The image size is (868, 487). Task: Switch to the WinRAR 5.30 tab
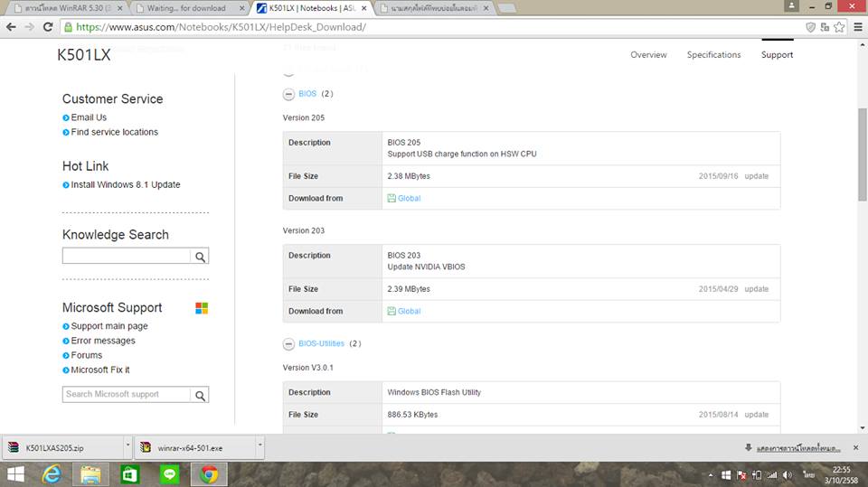pos(68,8)
